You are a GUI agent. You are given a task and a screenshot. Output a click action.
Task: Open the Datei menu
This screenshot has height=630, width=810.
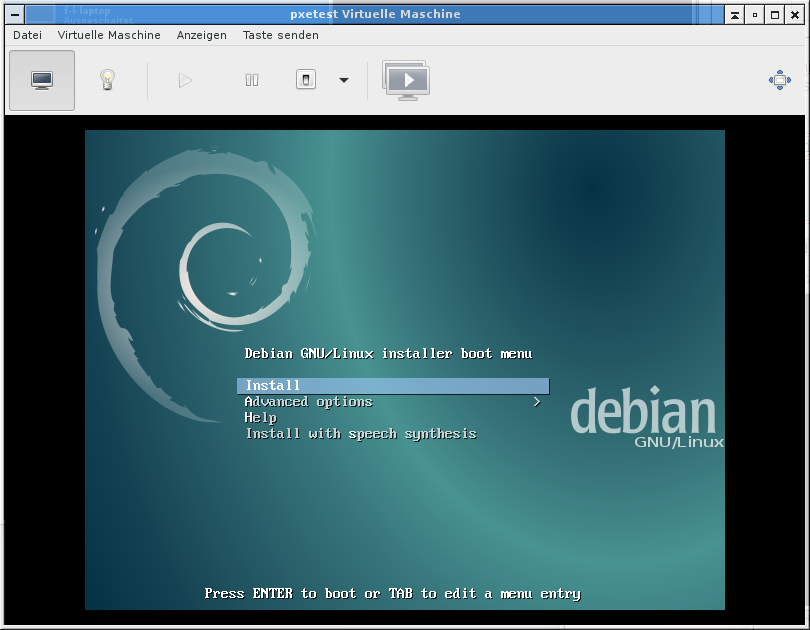(x=27, y=35)
